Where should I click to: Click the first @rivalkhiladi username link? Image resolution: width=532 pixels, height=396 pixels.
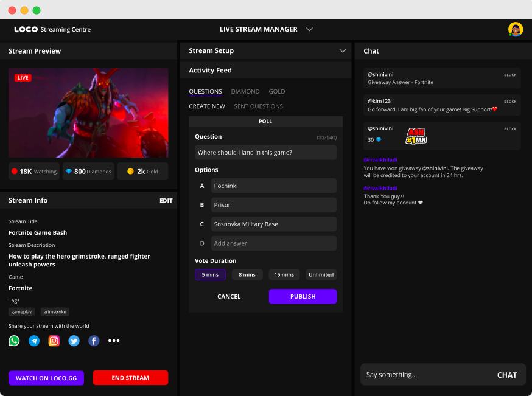[380, 160]
